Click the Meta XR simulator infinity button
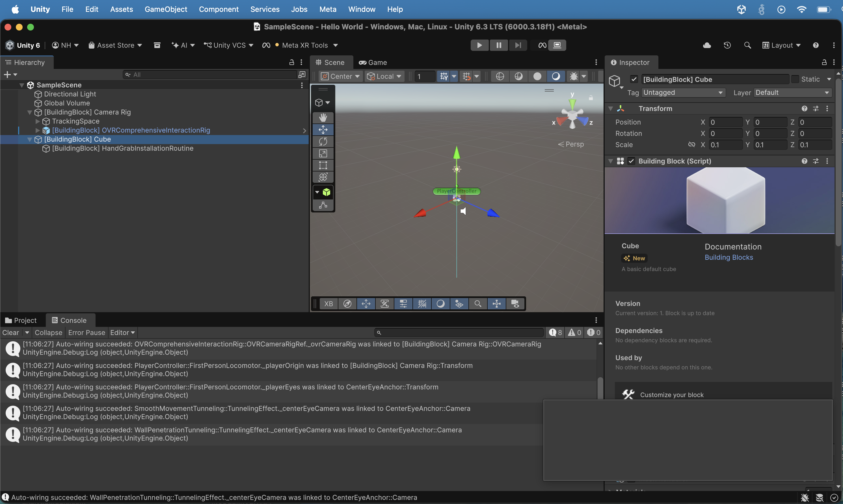 542,45
